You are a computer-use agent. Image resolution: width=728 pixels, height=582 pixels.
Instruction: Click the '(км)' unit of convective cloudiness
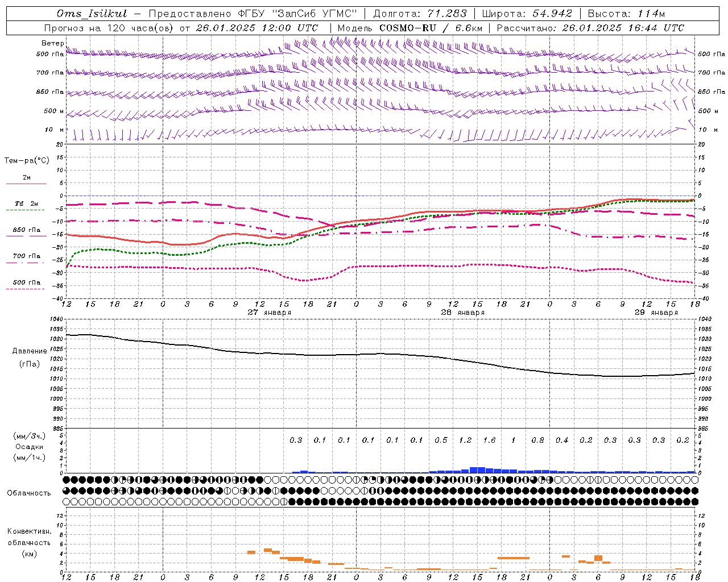click(x=30, y=554)
